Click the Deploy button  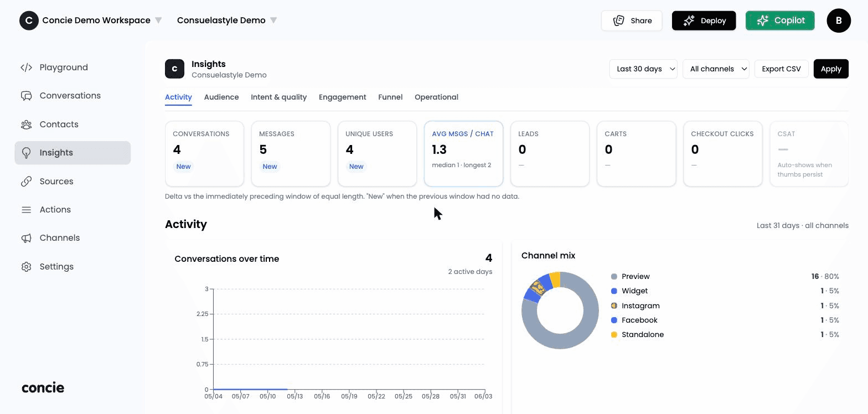(704, 20)
